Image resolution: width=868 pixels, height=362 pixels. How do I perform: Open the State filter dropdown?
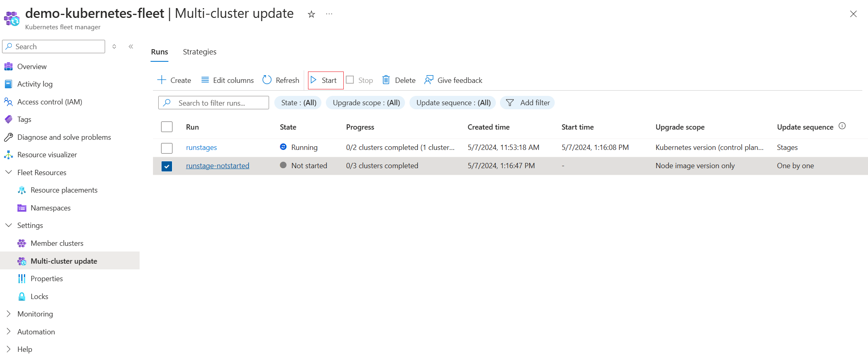pyautogui.click(x=298, y=103)
